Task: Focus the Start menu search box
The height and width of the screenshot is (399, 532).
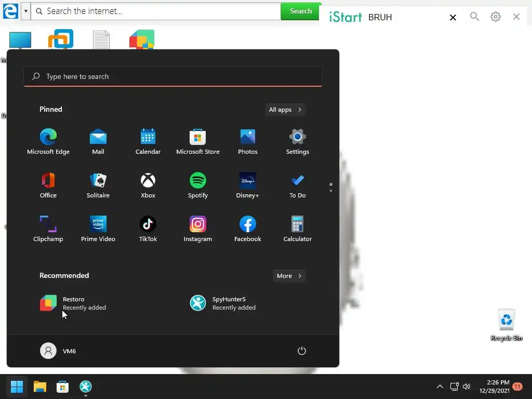Action: pyautogui.click(x=173, y=76)
